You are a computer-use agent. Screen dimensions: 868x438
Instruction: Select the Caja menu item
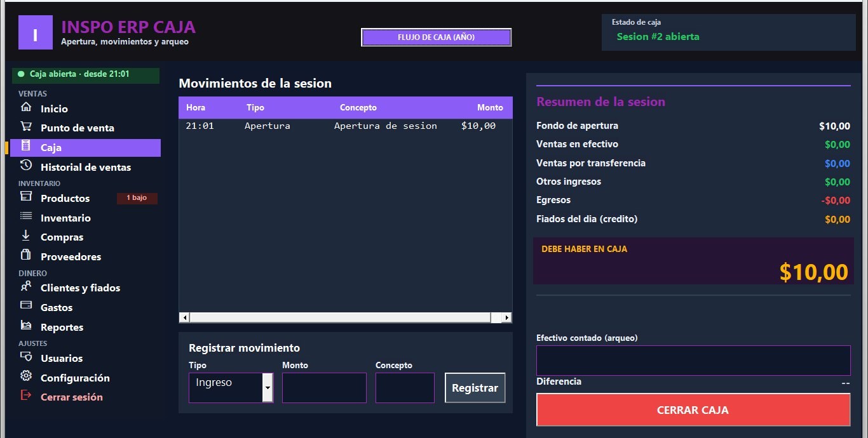85,147
